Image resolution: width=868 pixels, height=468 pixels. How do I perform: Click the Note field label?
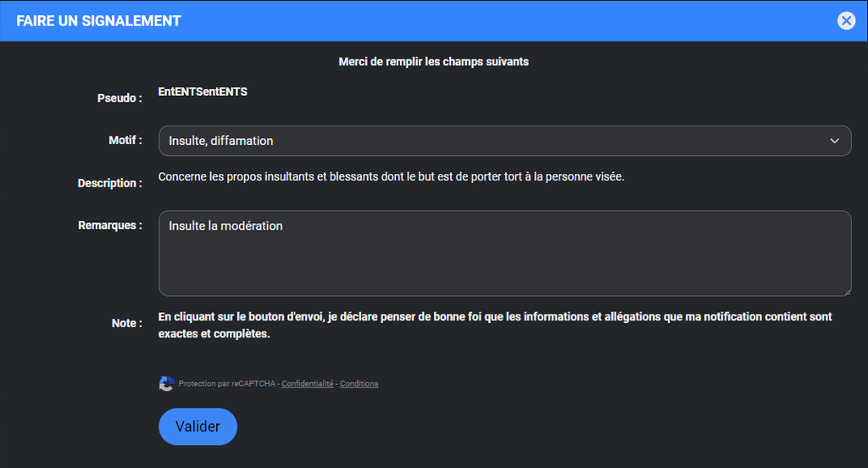pyautogui.click(x=126, y=323)
